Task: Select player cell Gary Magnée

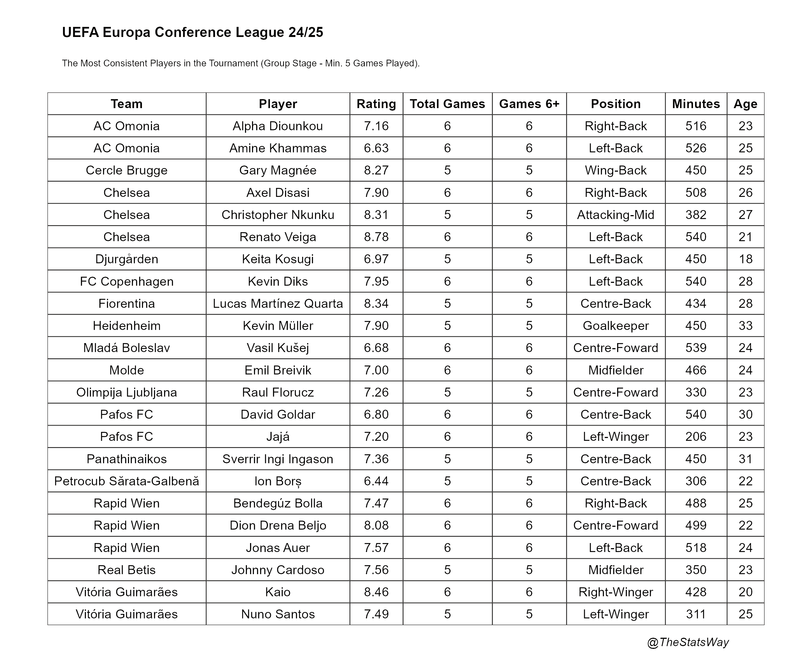Action: click(278, 170)
